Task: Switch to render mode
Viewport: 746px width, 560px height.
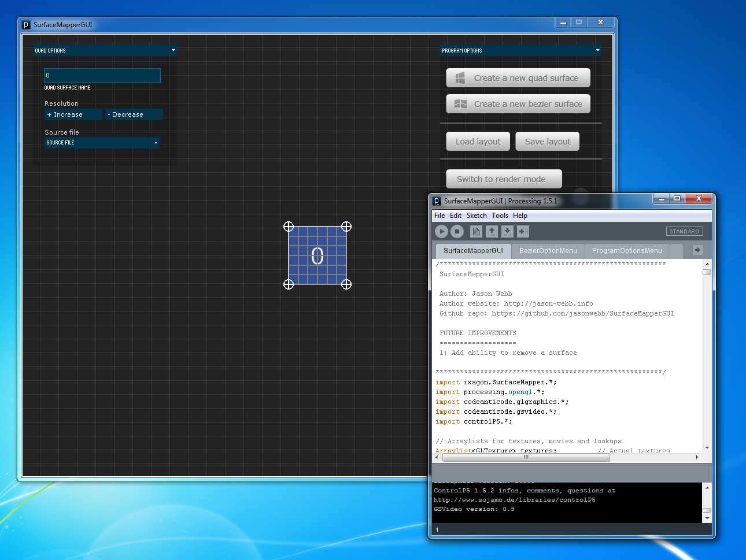Action: coord(504,179)
